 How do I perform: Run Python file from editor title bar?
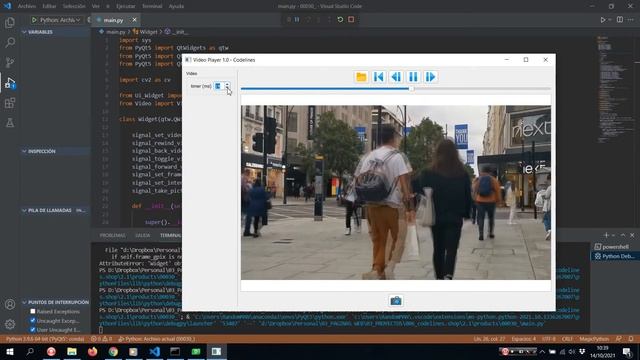coord(602,20)
